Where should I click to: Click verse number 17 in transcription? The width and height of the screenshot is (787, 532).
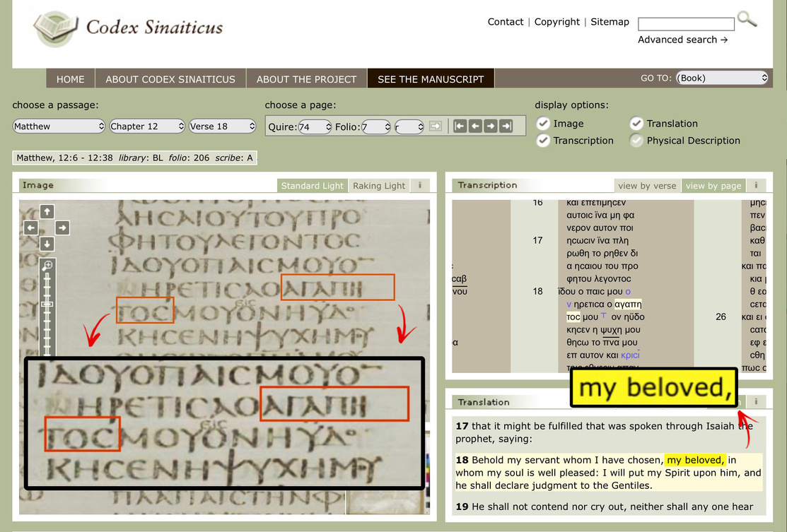coord(537,240)
